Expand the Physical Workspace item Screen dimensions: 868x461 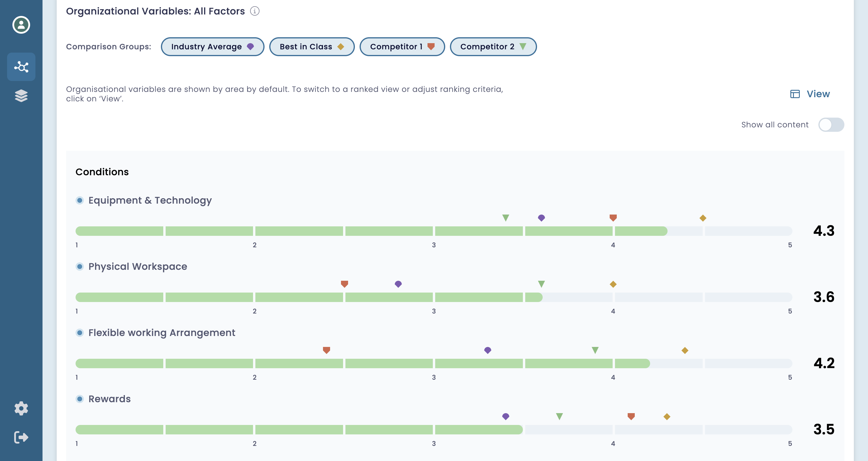coord(138,267)
